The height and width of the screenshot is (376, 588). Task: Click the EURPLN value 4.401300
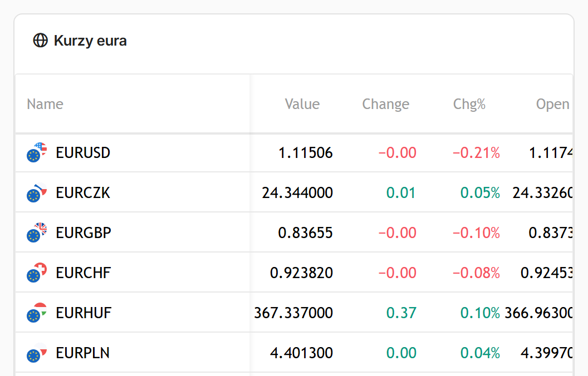[301, 353]
